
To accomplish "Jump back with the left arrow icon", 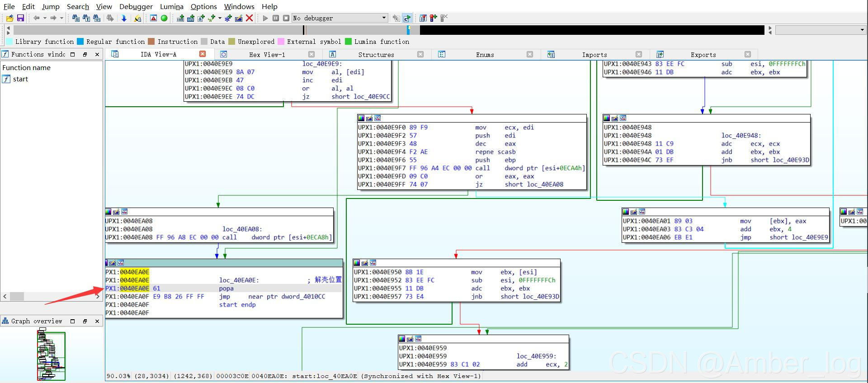I will (36, 18).
